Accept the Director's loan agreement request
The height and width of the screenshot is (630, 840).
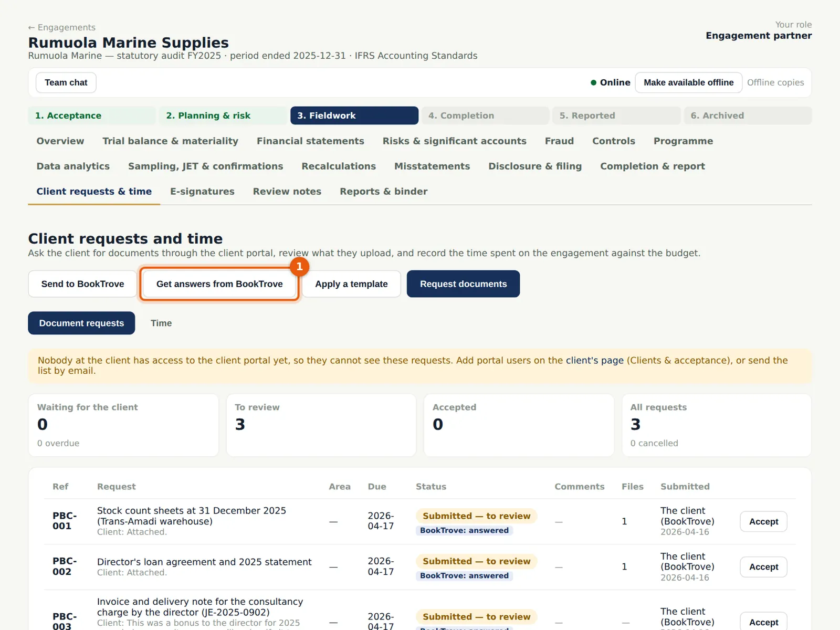click(x=763, y=567)
